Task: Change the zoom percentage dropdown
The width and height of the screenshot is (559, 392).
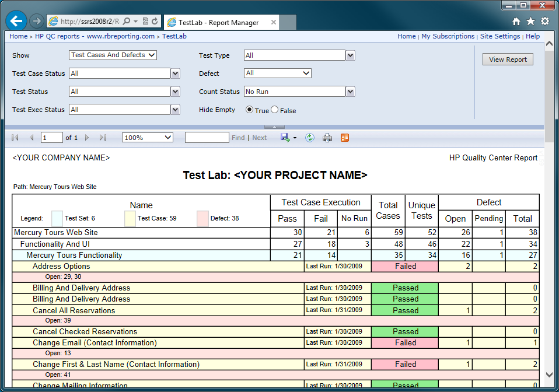Action: (x=147, y=138)
